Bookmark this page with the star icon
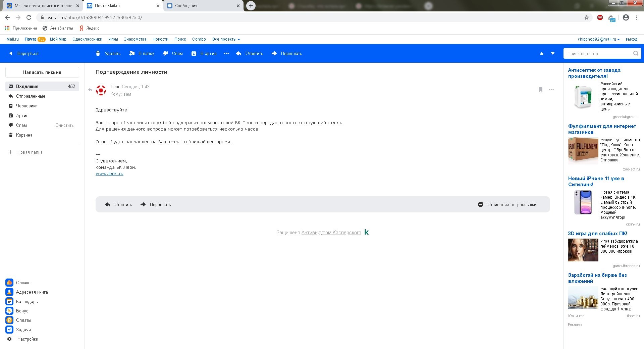This screenshot has height=349, width=644. (x=587, y=17)
